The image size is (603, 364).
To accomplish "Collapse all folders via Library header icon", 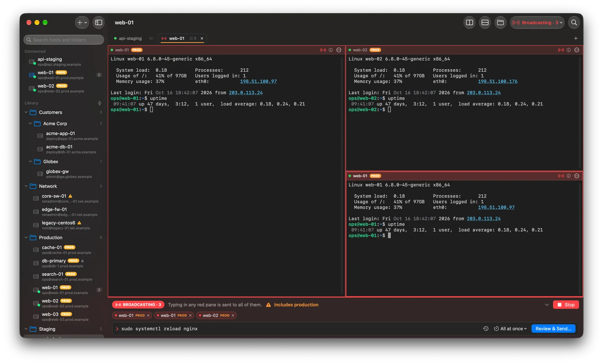I will 99,103.
